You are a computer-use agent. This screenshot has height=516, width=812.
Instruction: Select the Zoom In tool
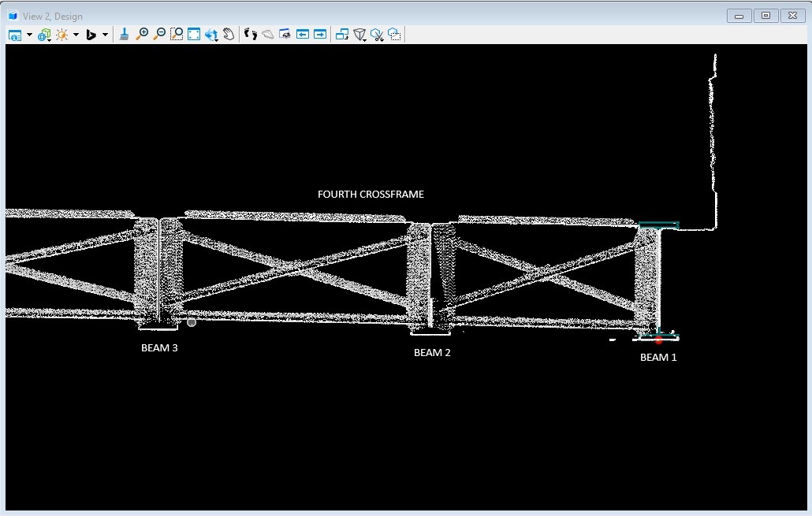(x=142, y=34)
